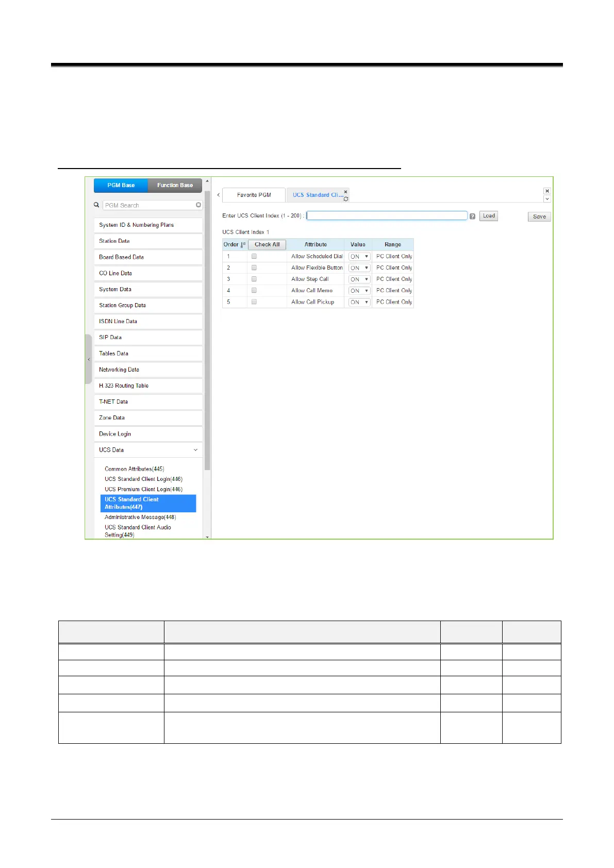Focus the UCS Client Index input field
Screen dimensions: 614x868
click(387, 215)
